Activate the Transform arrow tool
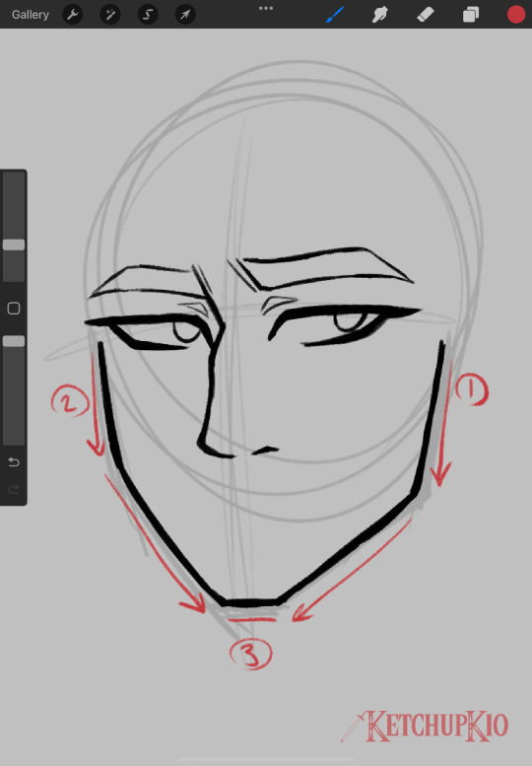This screenshot has height=766, width=532. [x=185, y=15]
